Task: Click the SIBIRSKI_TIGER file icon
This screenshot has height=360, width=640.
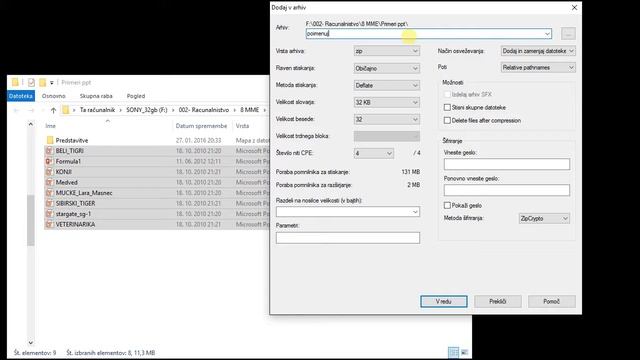Action: tap(49, 203)
